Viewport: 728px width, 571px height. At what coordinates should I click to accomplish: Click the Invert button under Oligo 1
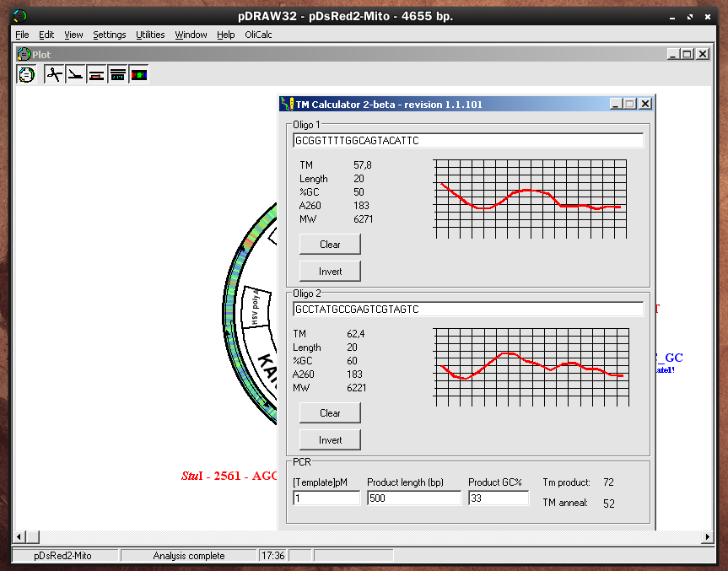tap(329, 271)
